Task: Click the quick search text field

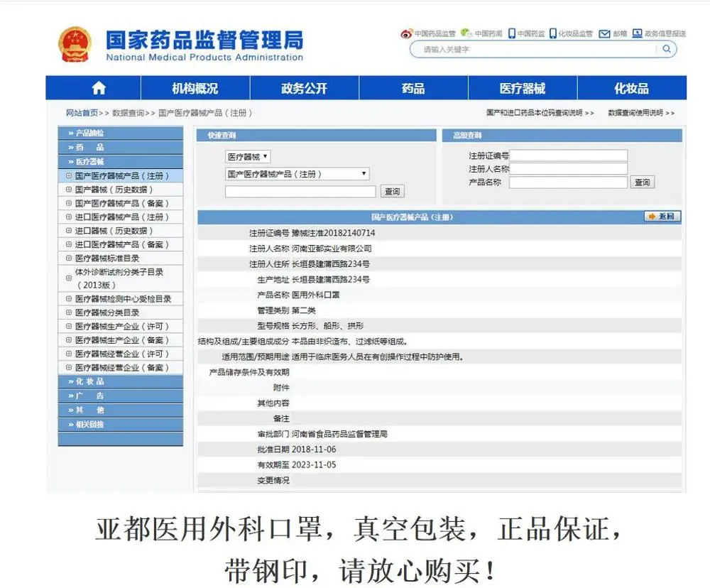Action: point(300,191)
